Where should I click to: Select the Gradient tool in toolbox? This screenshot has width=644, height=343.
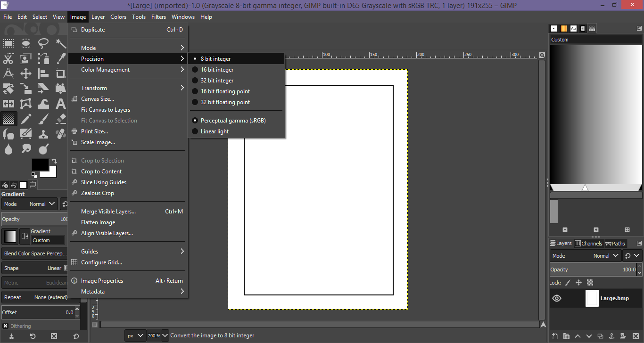(x=8, y=119)
